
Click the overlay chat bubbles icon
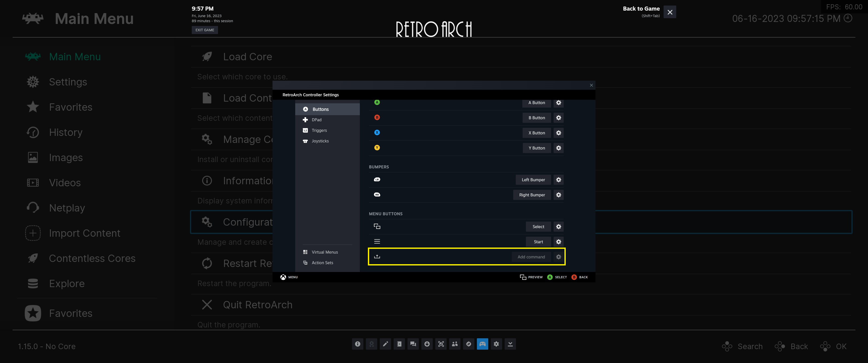[413, 344]
